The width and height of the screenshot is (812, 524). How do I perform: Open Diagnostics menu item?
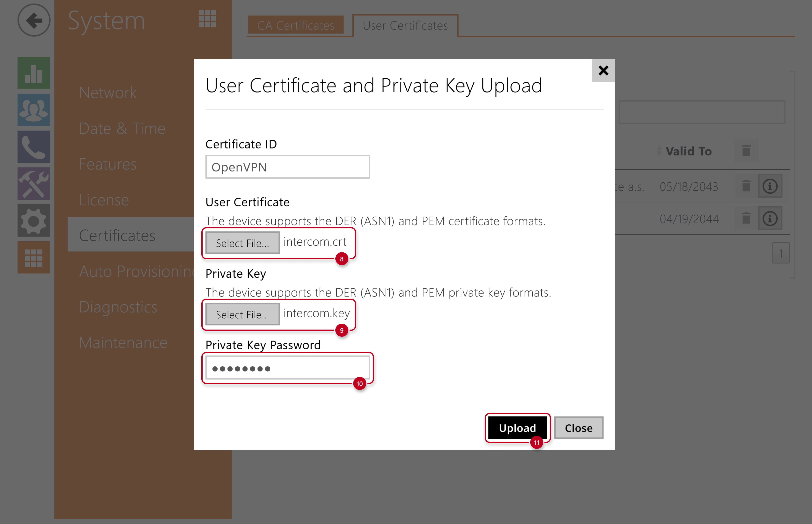118,307
